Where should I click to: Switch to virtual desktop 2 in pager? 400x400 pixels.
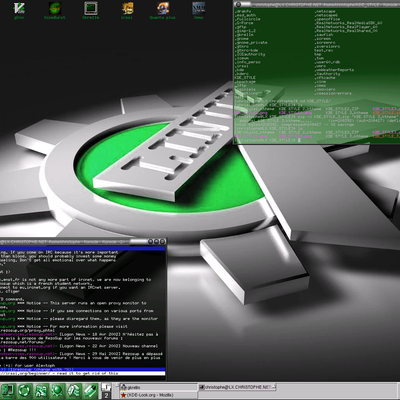106,395
